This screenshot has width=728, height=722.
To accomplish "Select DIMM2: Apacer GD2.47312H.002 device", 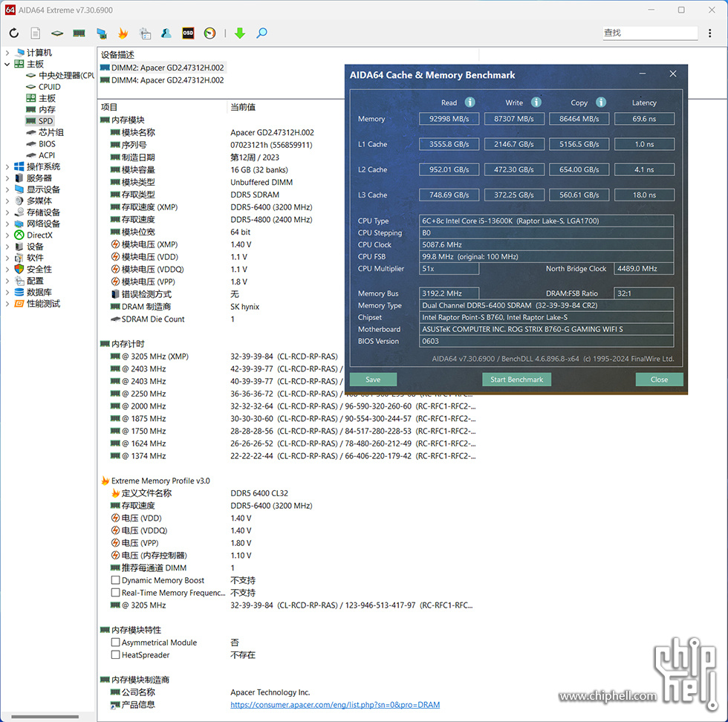I will [163, 68].
